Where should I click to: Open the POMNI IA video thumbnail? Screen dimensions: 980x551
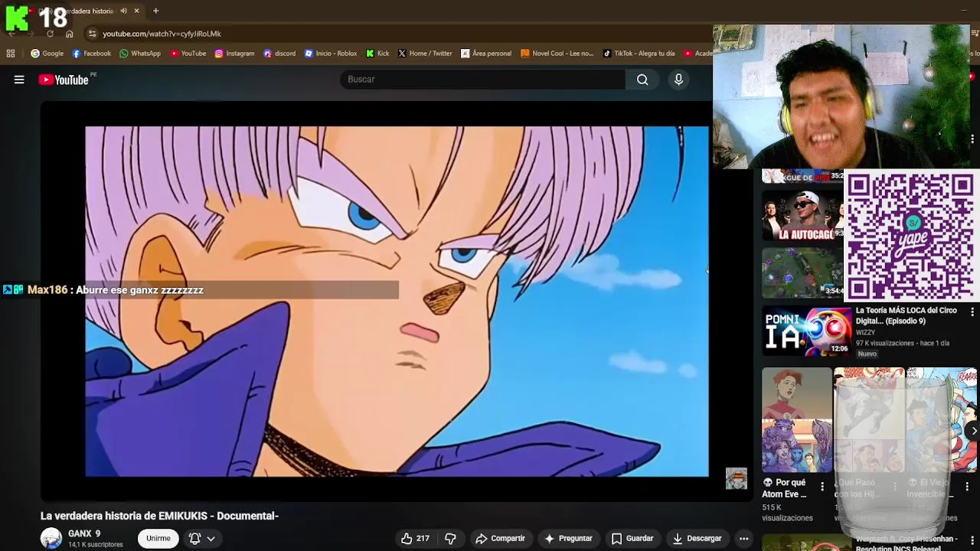806,331
